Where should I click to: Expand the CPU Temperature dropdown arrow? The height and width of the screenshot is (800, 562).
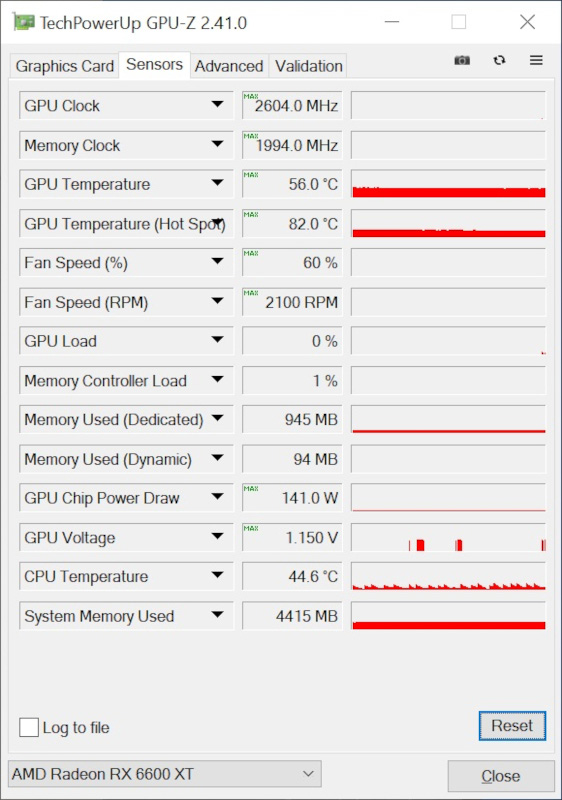[x=217, y=575]
